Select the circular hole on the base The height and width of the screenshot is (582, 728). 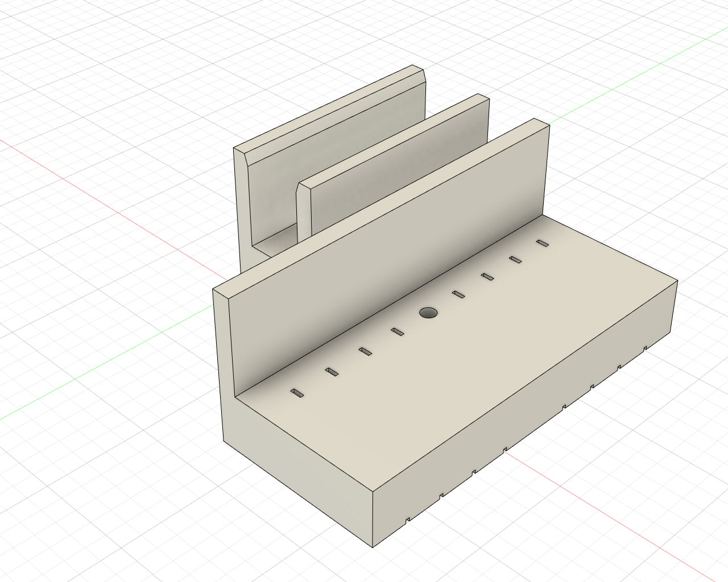coord(429,313)
